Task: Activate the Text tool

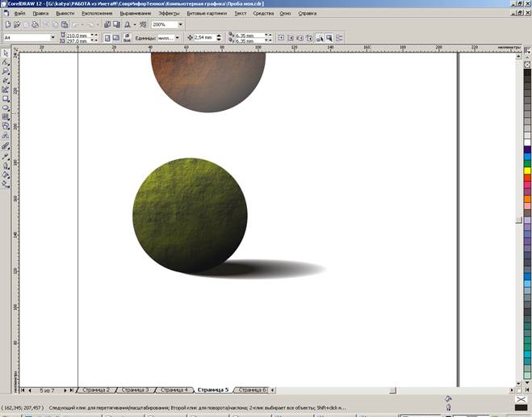Action: click(x=6, y=134)
